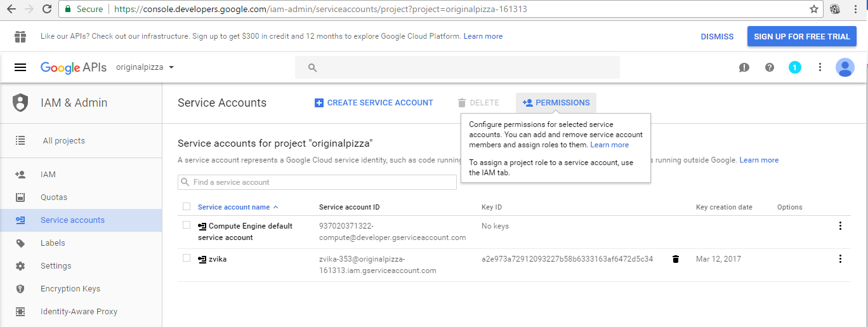Open the originalpizza project dropdown
Image resolution: width=868 pixels, height=327 pixels.
coord(145,67)
